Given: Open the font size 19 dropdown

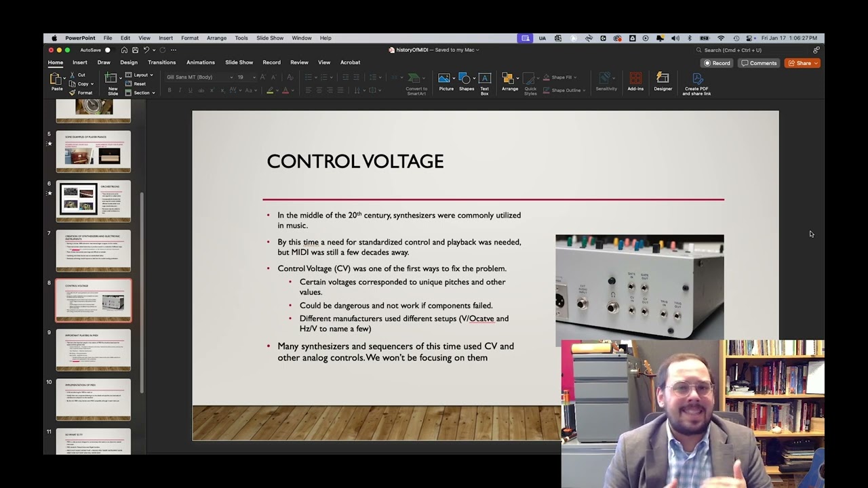Looking at the screenshot, I should (254, 77).
